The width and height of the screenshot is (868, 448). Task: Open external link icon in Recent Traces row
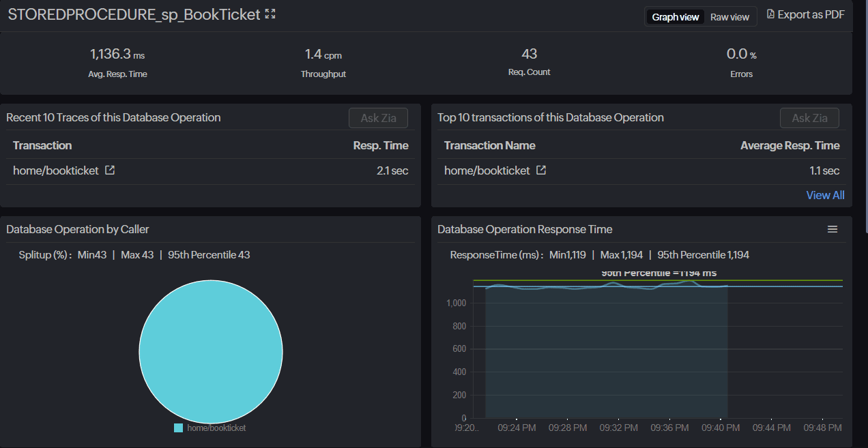point(110,170)
